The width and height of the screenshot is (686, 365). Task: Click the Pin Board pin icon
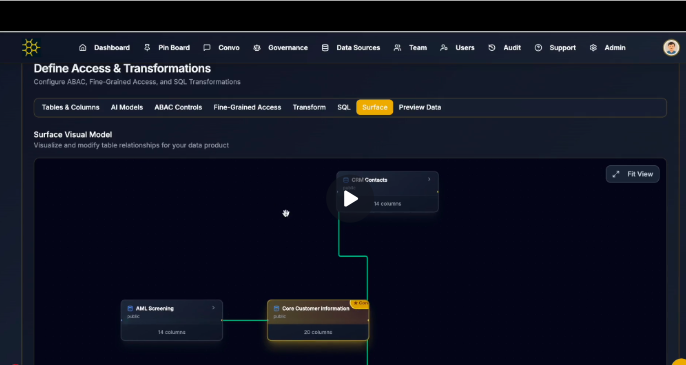click(147, 48)
